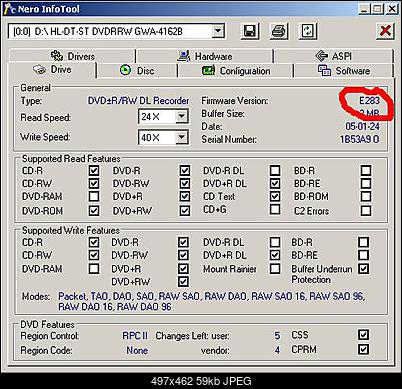Toggle DVD-RAM read feature checkbox

tap(94, 196)
